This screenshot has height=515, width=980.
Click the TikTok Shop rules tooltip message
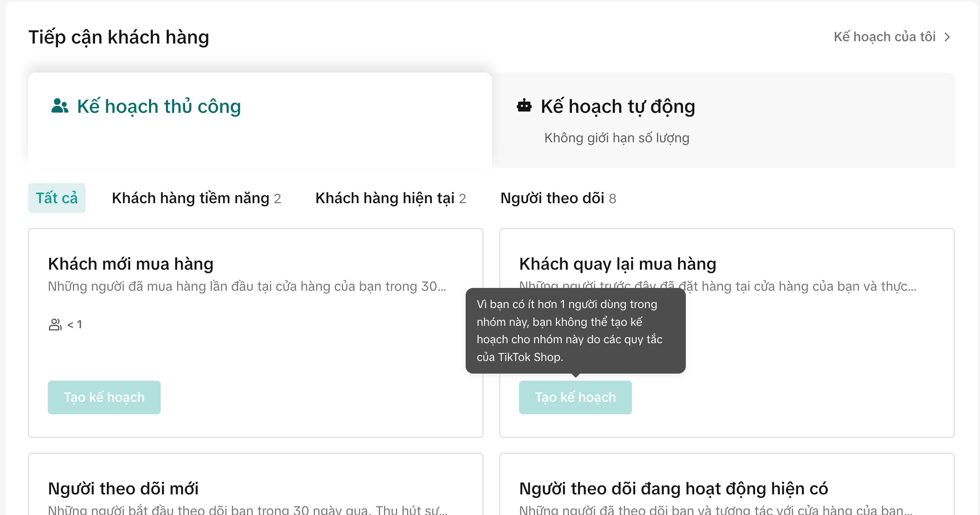click(575, 331)
